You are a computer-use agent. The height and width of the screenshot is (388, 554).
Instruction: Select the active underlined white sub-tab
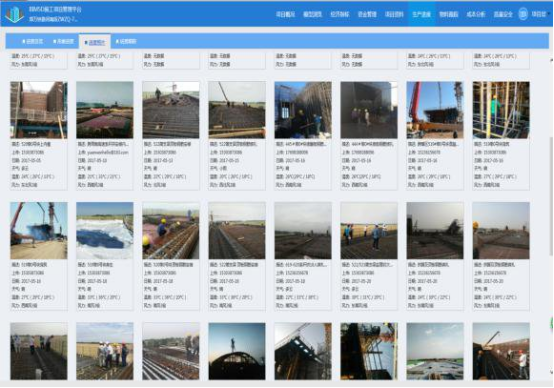(x=95, y=42)
